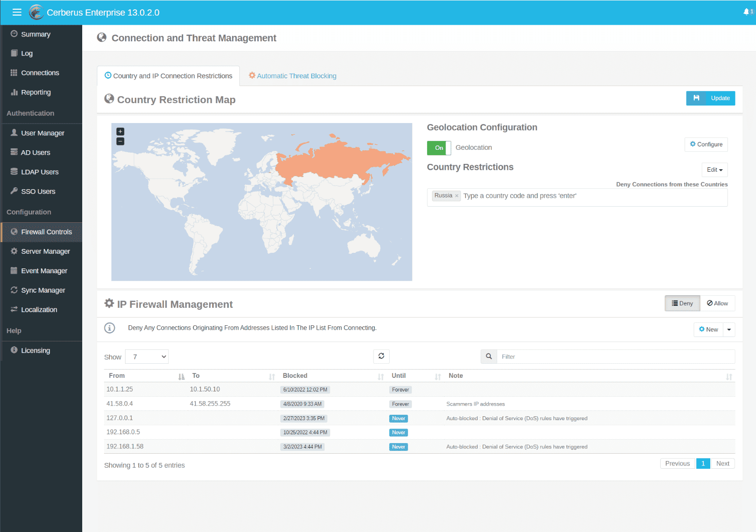The width and height of the screenshot is (756, 532).
Task: Zoom in on the country map
Action: 120,132
